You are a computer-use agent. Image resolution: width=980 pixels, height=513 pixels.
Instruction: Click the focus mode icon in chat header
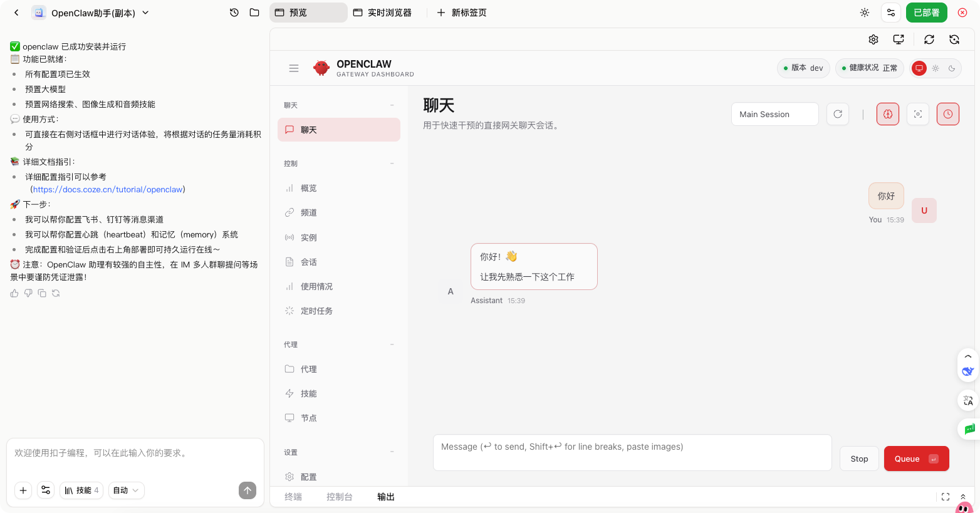point(918,114)
